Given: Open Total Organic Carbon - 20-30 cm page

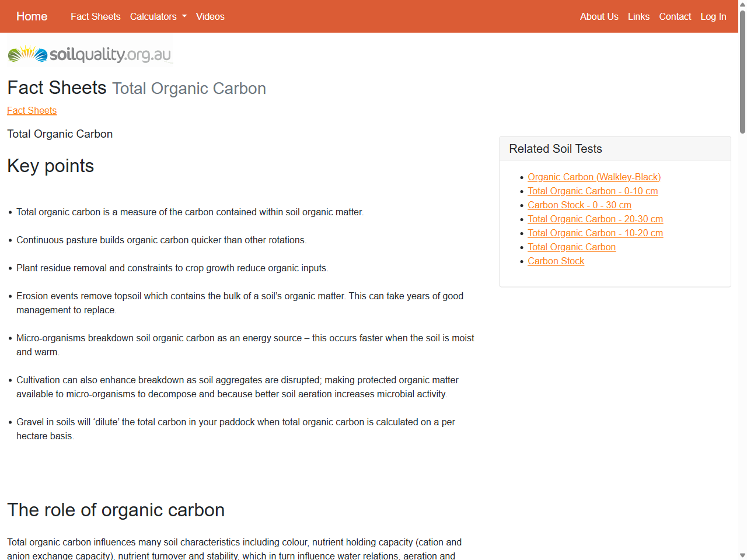Looking at the screenshot, I should [595, 219].
